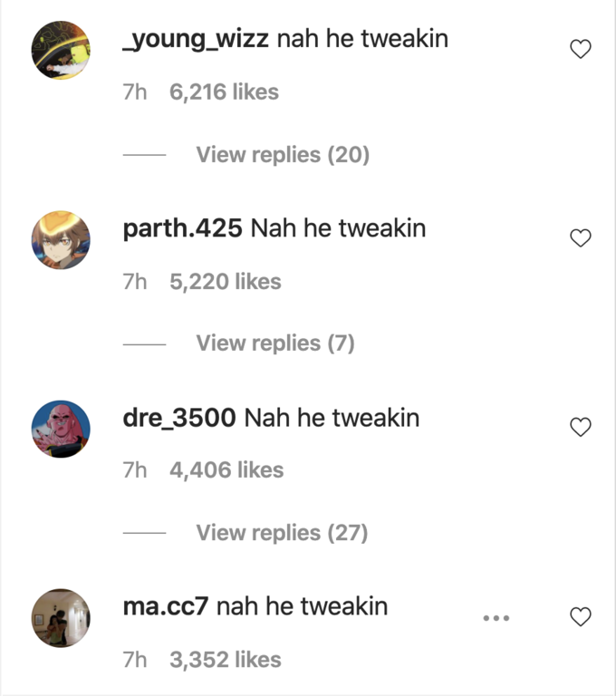Open parth.425 anime avatar
Image resolution: width=616 pixels, height=696 pixels.
[x=61, y=240]
